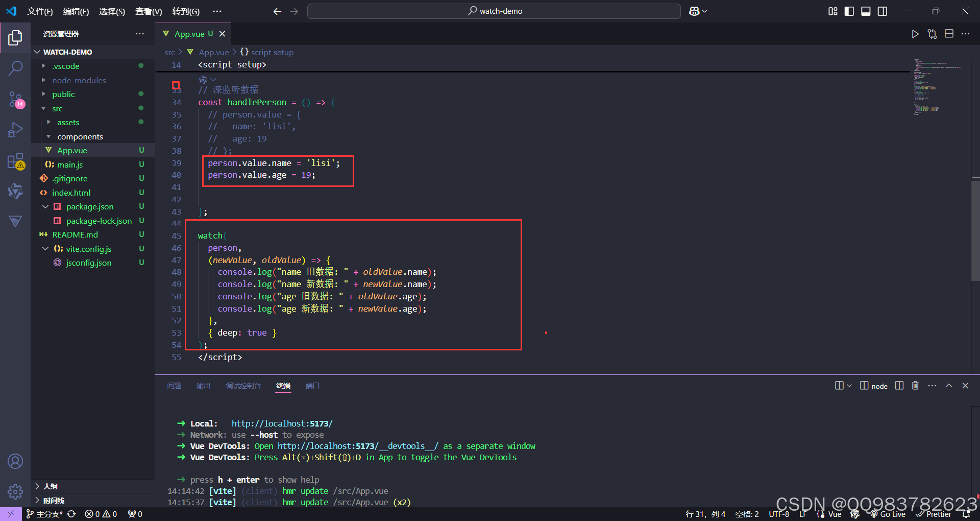Toggle Secondary Side Bar visibility
Viewport: 980px width, 521px height.
coord(883,11)
